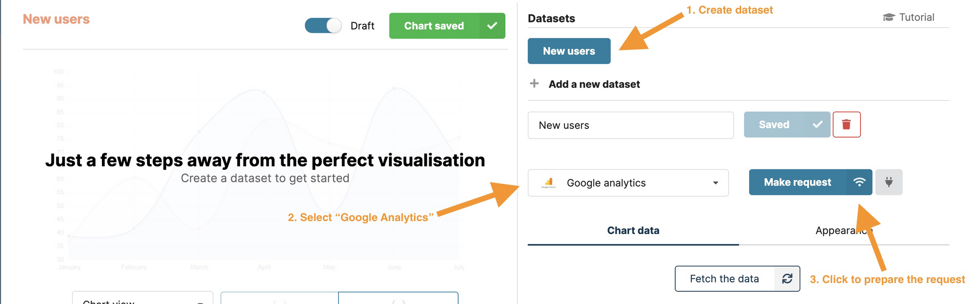Toggle the Draft switch off

click(323, 25)
